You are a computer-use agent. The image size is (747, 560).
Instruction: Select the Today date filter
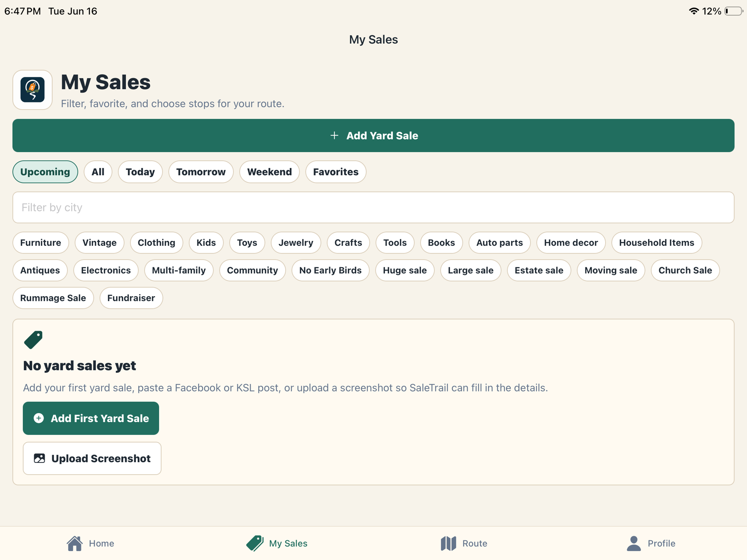point(140,171)
